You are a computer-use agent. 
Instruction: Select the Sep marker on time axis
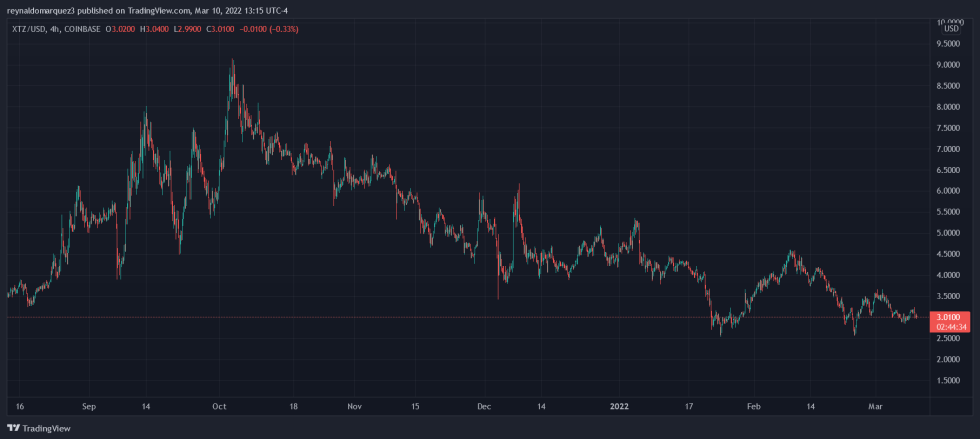pyautogui.click(x=89, y=407)
